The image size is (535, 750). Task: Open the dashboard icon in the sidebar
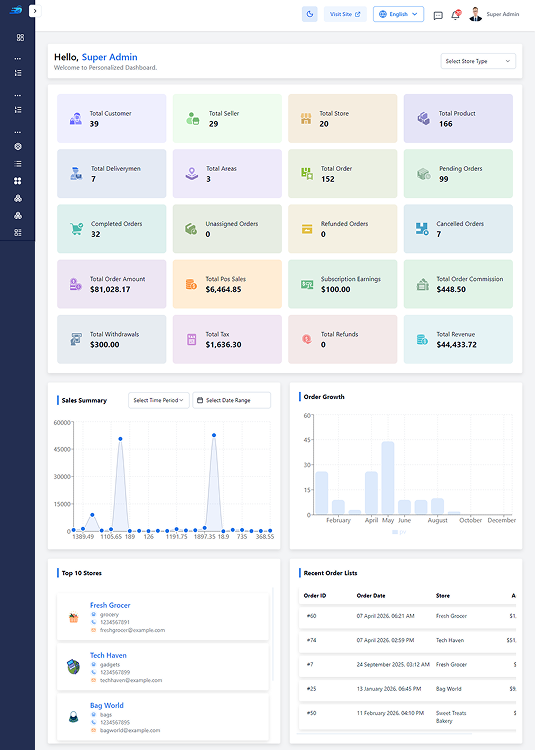(x=20, y=37)
